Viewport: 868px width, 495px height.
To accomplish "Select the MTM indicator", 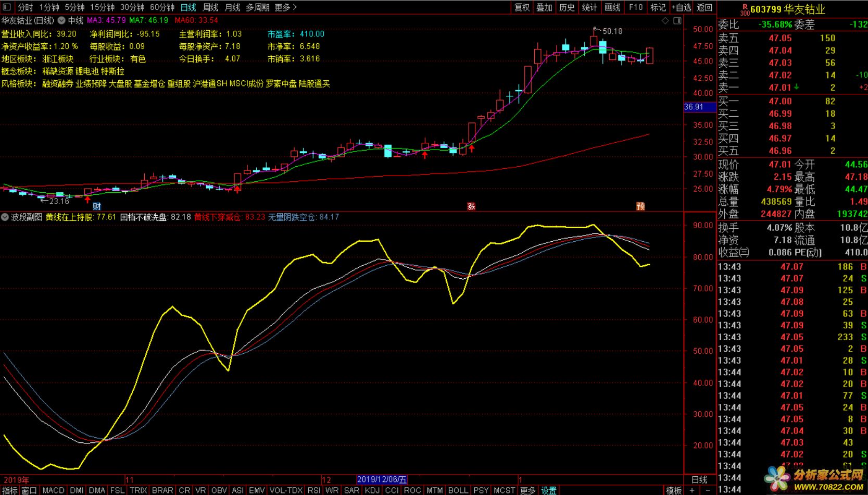I will click(435, 490).
